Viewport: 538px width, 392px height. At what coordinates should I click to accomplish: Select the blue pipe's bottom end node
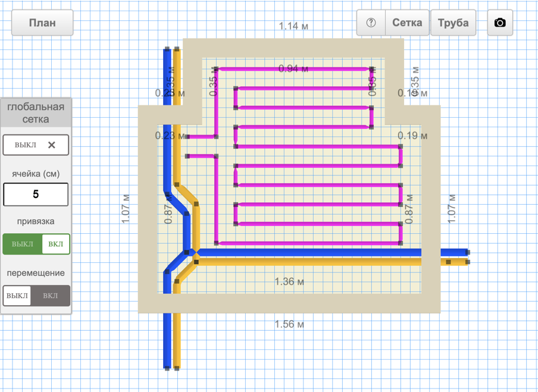pyautogui.click(x=167, y=368)
